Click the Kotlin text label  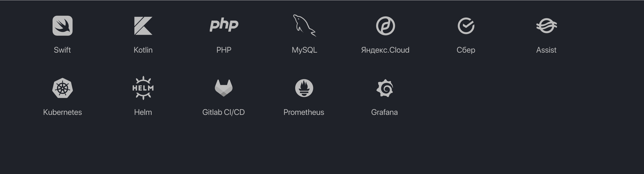pyautogui.click(x=143, y=50)
